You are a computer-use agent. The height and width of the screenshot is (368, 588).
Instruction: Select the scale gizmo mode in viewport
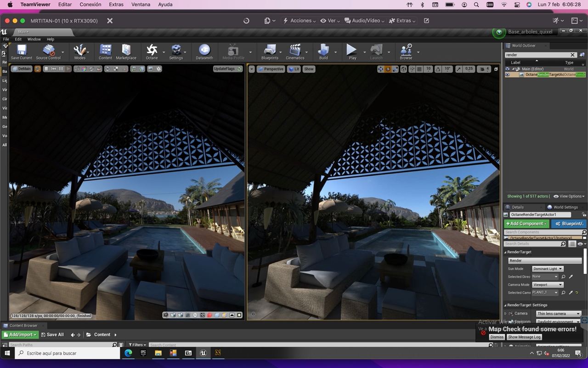click(x=395, y=69)
